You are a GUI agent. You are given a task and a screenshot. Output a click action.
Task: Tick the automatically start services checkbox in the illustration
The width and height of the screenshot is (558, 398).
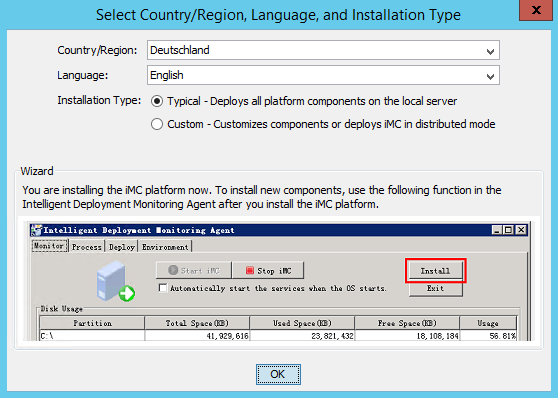click(x=163, y=288)
